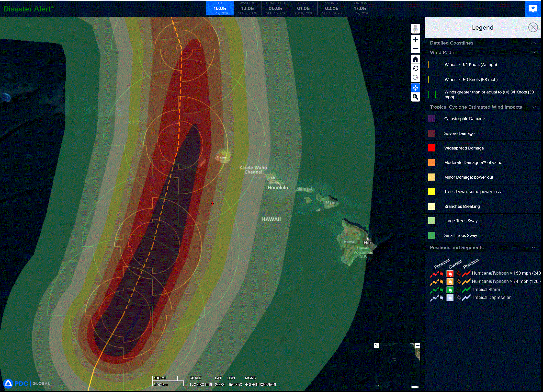Click the Catastrophic Damage purple swatch
The width and height of the screenshot is (543, 392).
pos(432,119)
